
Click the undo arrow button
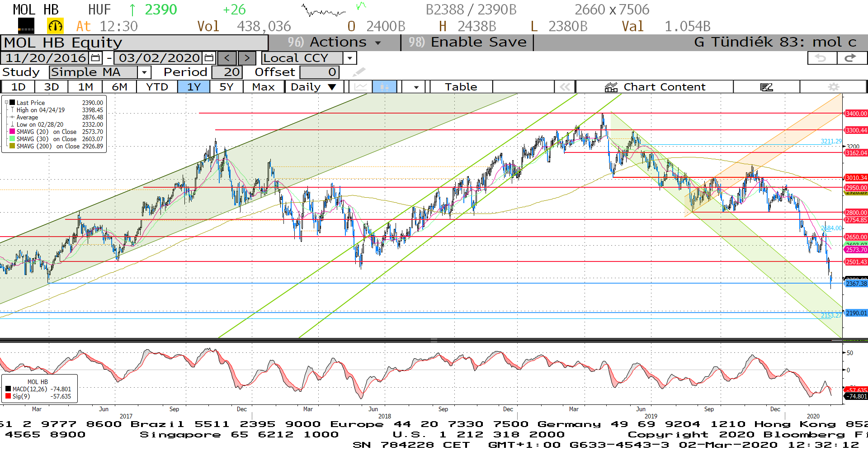tap(821, 58)
